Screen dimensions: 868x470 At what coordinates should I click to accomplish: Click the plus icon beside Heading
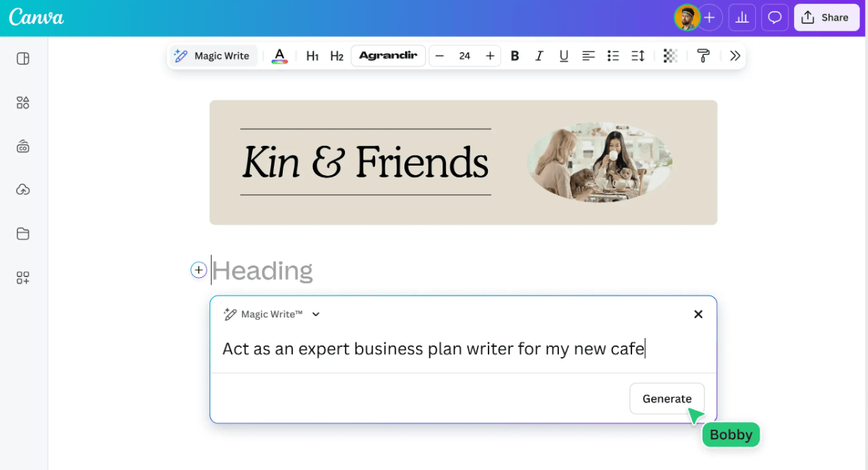coord(199,270)
